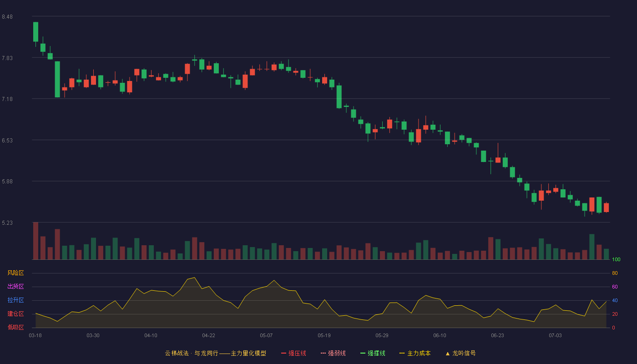Toggle the 强撑线 legend series
637x364 pixels.
coord(373,353)
